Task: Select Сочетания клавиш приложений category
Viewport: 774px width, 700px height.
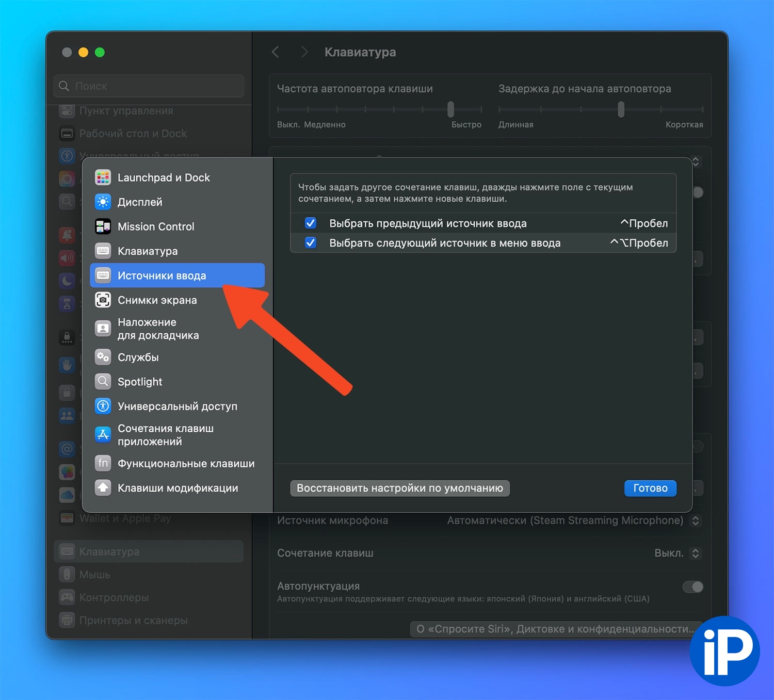Action: pyautogui.click(x=177, y=435)
